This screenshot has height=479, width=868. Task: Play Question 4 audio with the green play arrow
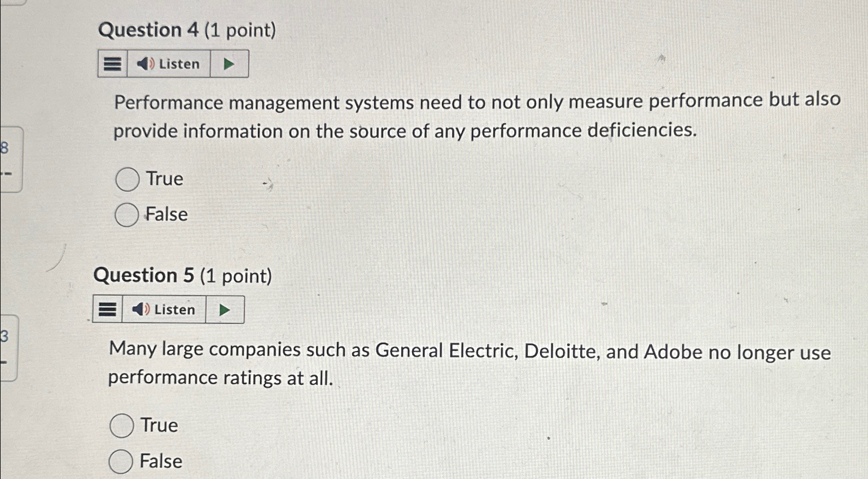(x=230, y=64)
